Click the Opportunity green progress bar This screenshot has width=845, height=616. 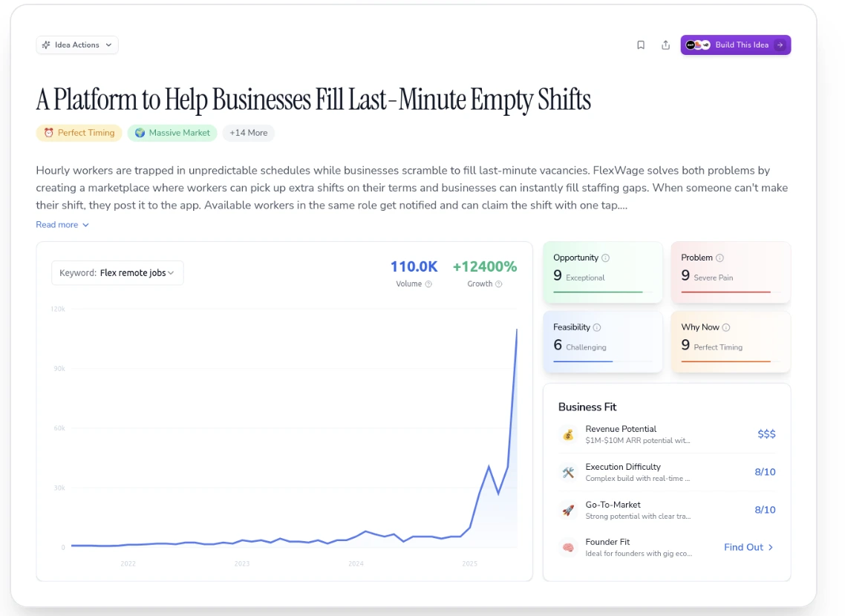tap(598, 292)
